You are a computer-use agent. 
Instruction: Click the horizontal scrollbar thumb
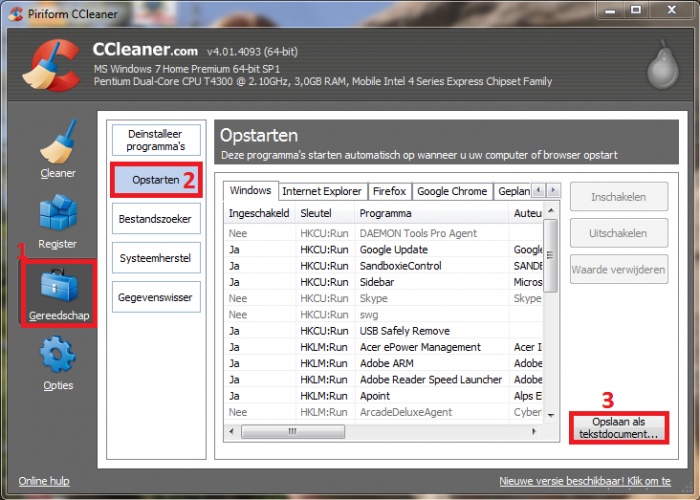pyautogui.click(x=293, y=431)
